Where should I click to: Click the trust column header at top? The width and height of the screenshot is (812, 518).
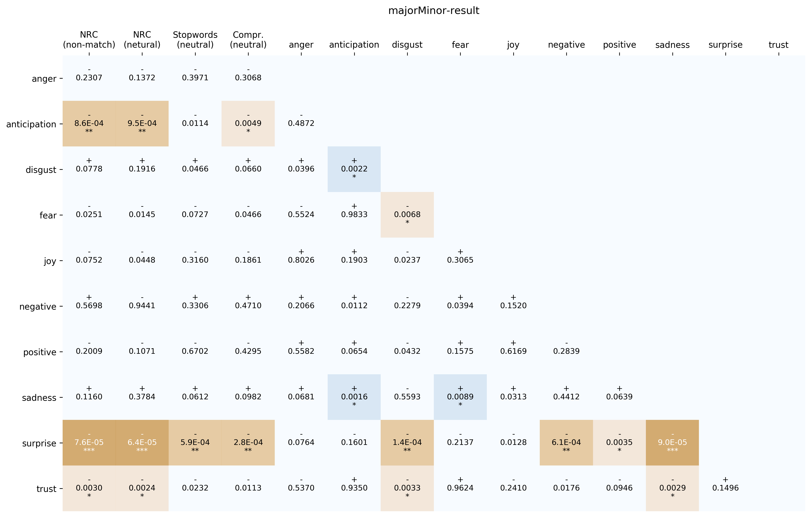778,45
